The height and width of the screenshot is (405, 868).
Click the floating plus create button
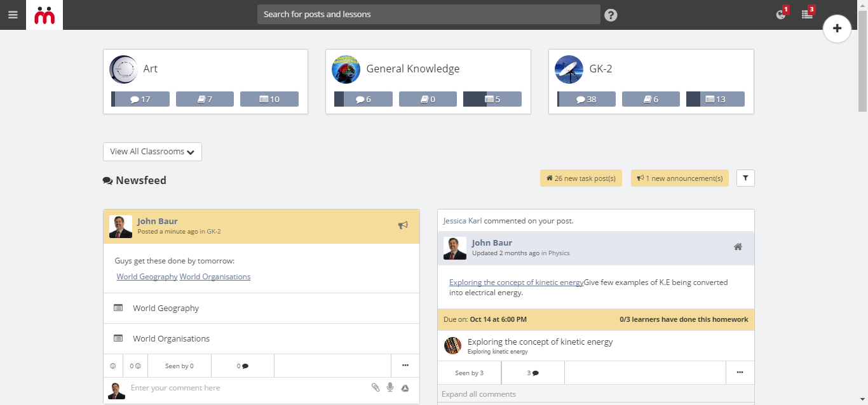[837, 28]
